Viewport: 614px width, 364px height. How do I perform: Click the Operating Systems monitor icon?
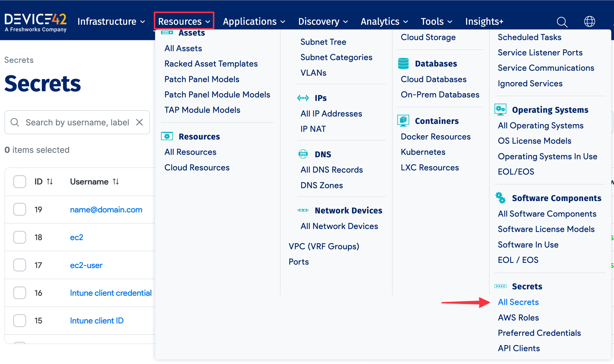(x=500, y=110)
